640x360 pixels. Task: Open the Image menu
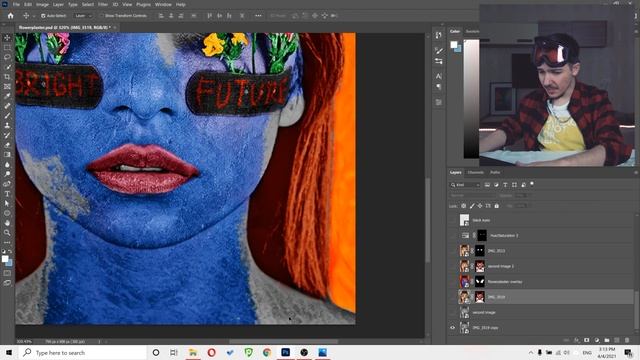click(x=42, y=4)
